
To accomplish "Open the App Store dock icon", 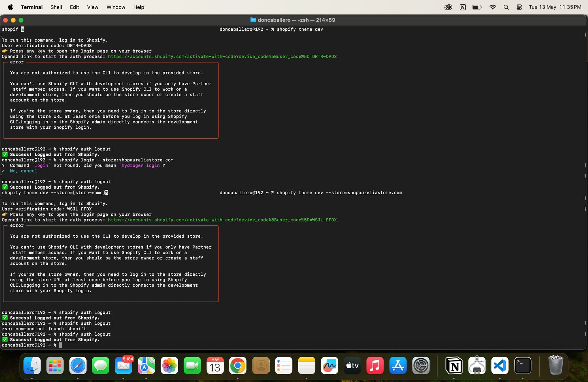I will click(398, 365).
